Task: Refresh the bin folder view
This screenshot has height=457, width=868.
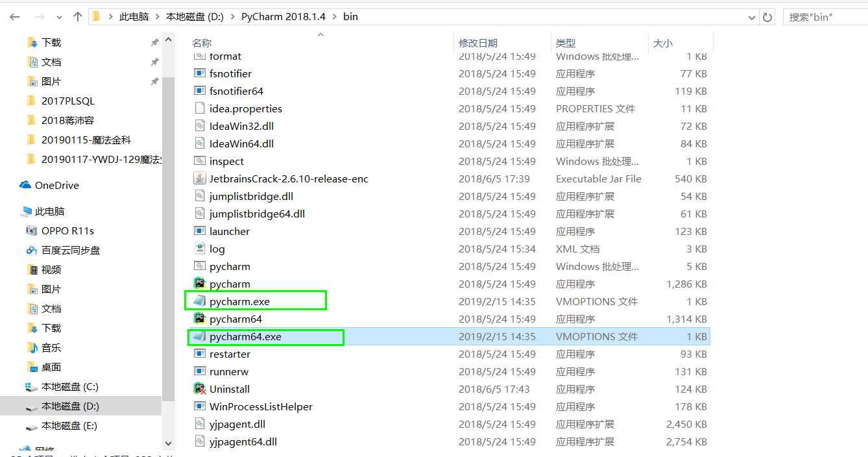Action: coord(767,17)
